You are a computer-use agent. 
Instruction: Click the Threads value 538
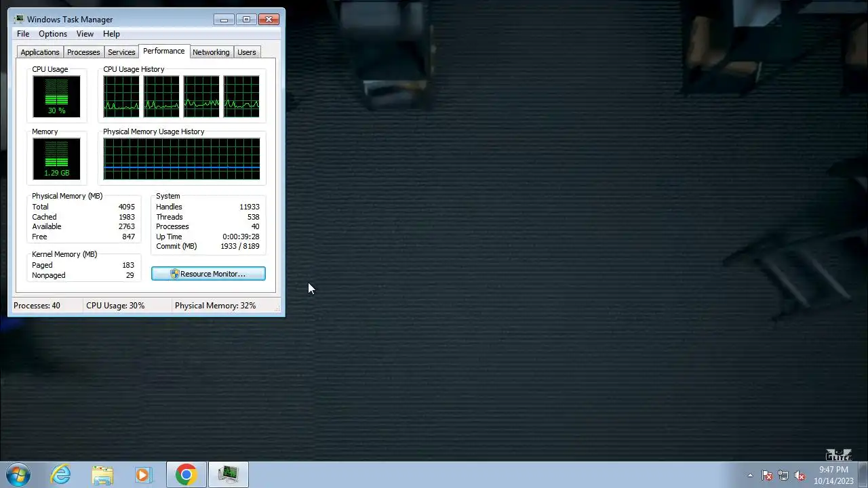click(x=253, y=217)
